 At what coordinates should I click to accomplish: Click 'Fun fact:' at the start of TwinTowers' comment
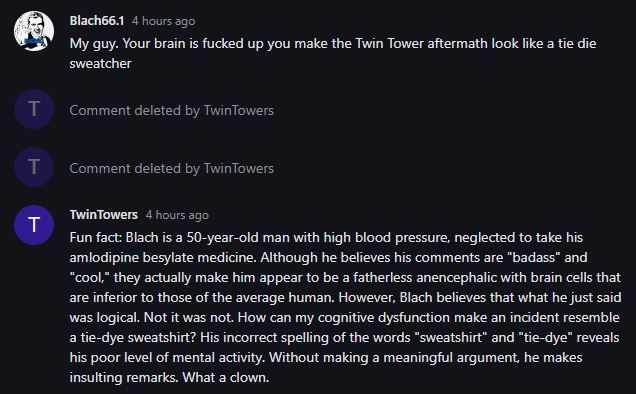[x=95, y=237]
